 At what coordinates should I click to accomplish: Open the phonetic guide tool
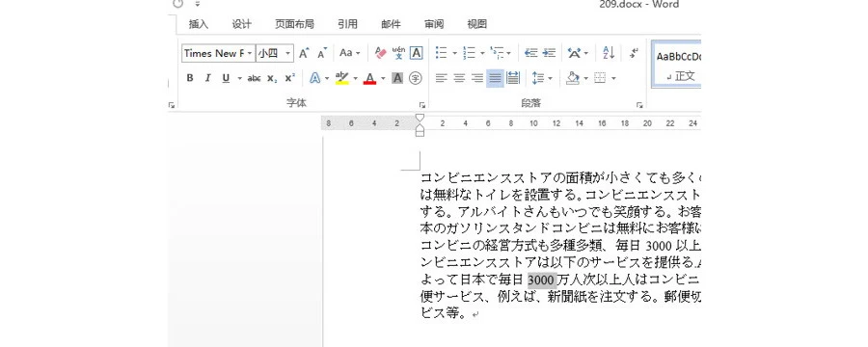(398, 53)
